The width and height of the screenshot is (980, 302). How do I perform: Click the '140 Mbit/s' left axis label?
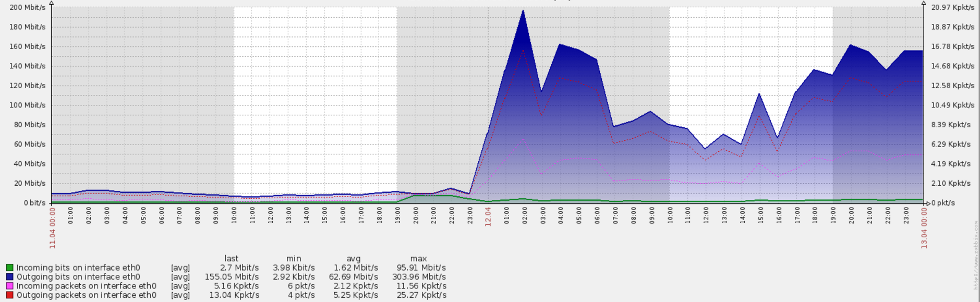pyautogui.click(x=28, y=66)
